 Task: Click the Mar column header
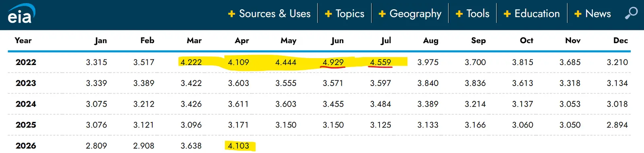[x=194, y=40]
